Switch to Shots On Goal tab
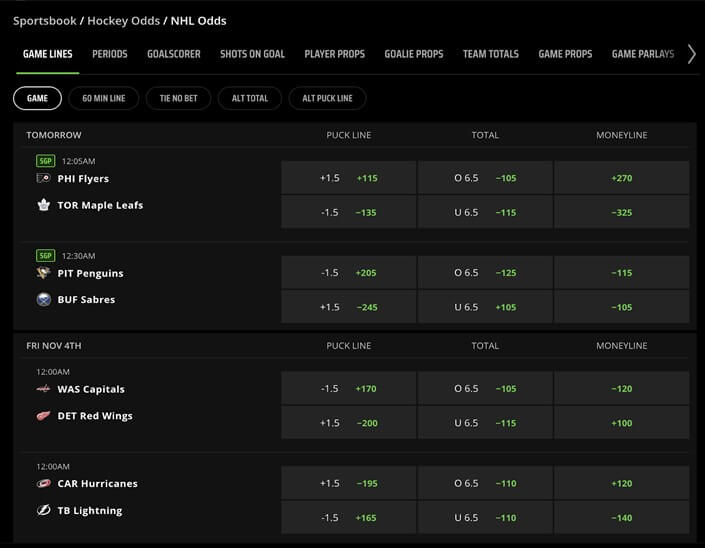Screen dimensions: 705x548 (x=252, y=54)
